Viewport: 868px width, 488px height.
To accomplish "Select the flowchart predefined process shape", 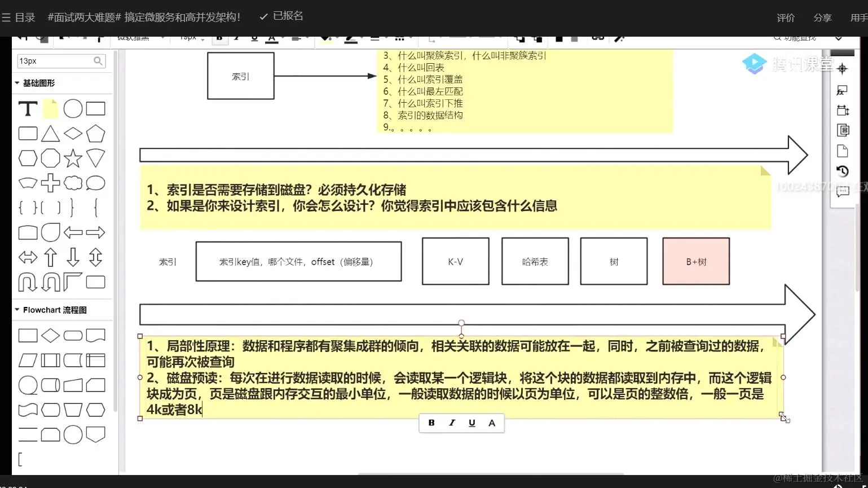I will (x=50, y=360).
